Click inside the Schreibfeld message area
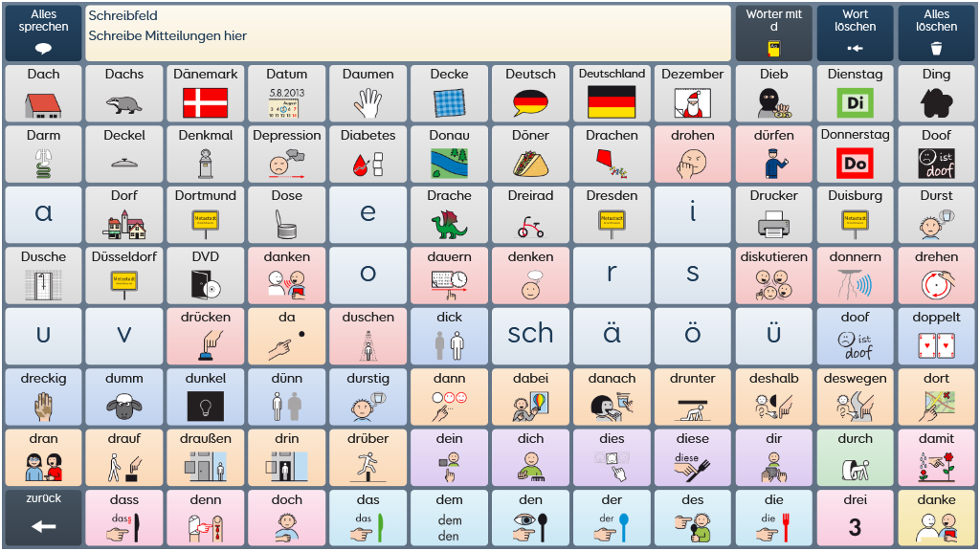This screenshot has height=551, width=980. (x=408, y=33)
